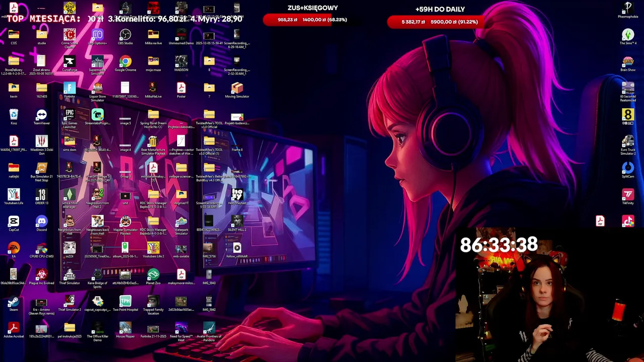
Task: Open Beer Manufacture Simulator Playtest
Action: (x=153, y=144)
